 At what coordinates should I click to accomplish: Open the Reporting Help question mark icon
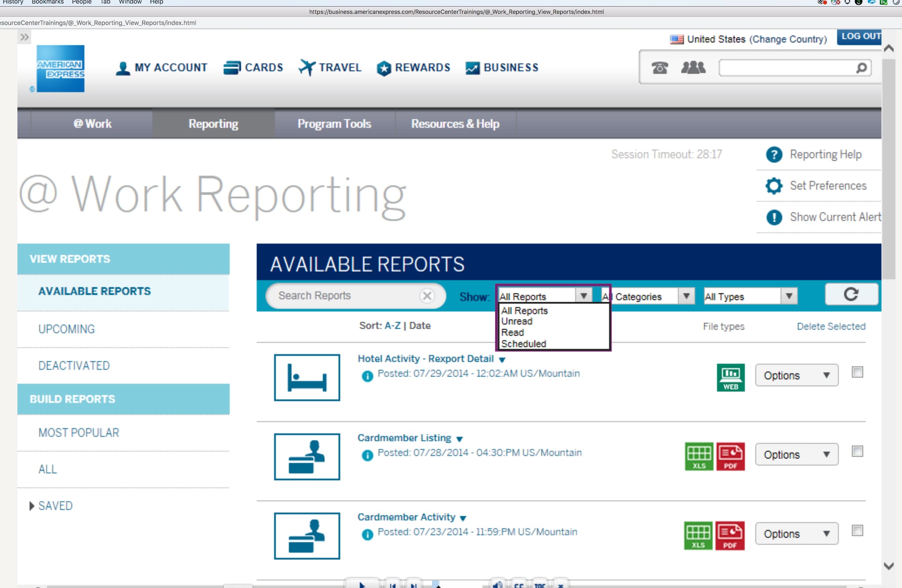774,155
